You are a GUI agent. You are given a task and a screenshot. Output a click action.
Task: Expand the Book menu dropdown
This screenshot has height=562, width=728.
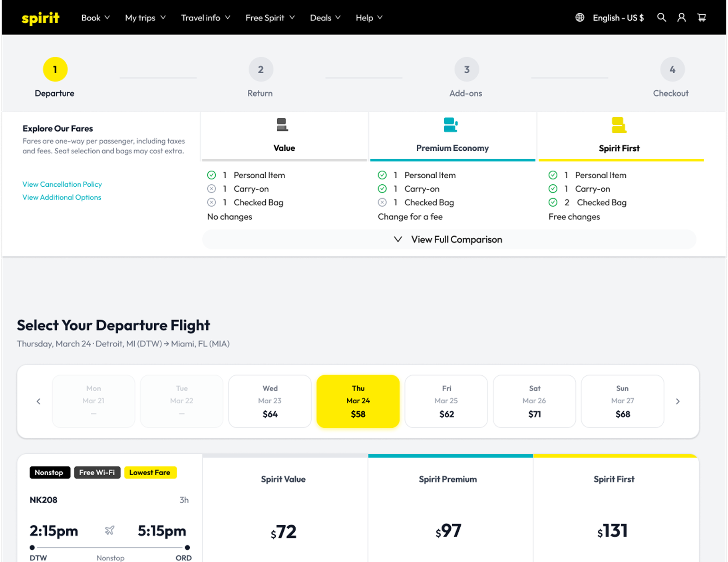pyautogui.click(x=95, y=18)
